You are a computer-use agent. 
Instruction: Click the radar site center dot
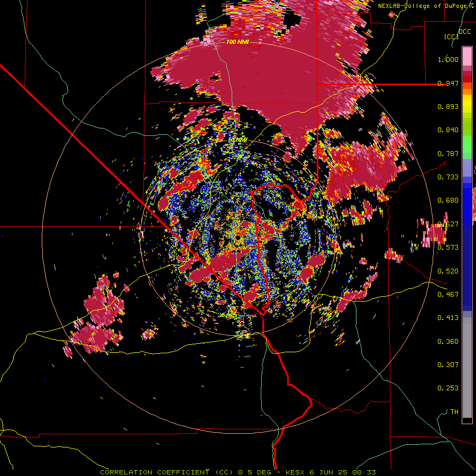(x=239, y=237)
